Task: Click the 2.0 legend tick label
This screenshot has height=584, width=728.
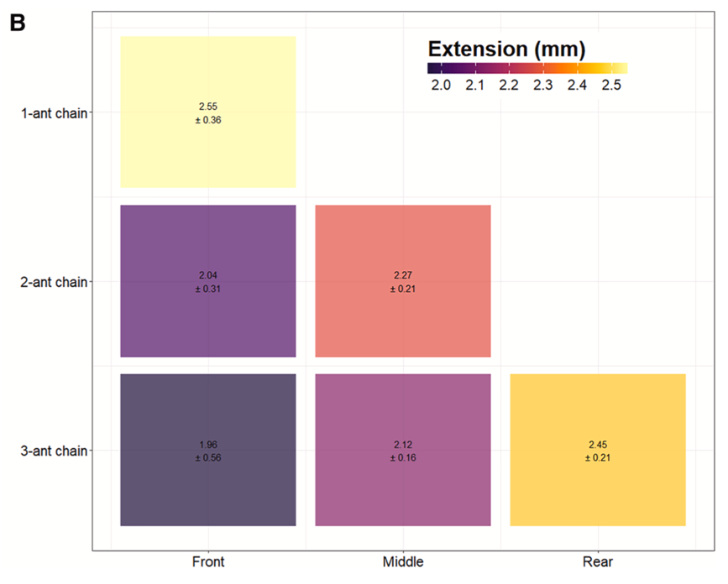Action: pos(440,86)
